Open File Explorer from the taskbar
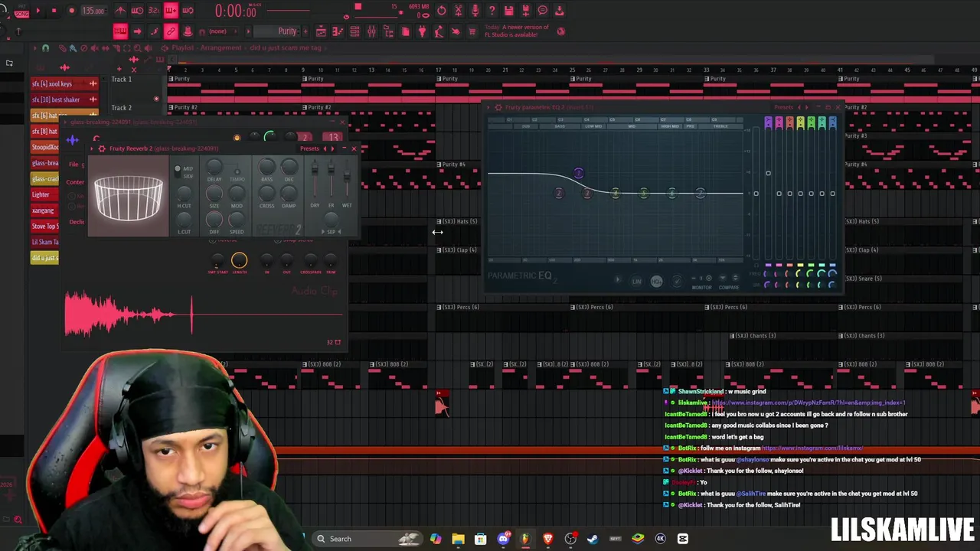Image resolution: width=980 pixels, height=551 pixels. point(458,539)
